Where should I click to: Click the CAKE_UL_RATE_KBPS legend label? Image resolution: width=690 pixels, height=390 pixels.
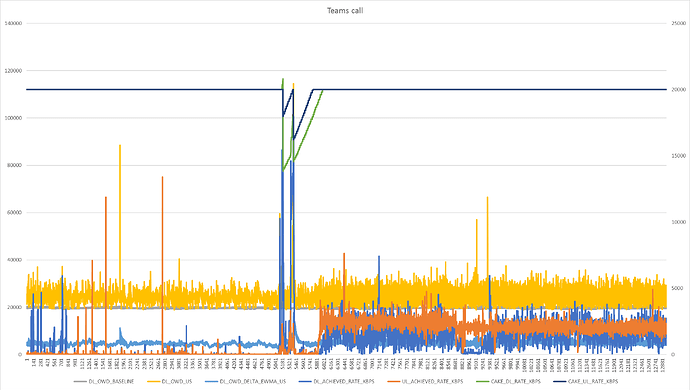593,381
